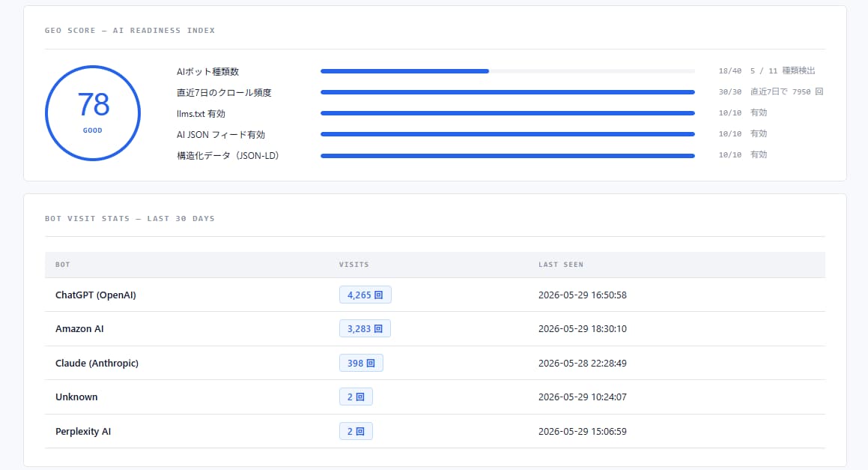Viewport: 868px width, 470px height.
Task: Select timestamp 2026-05-28 22:28:49
Action: tap(583, 363)
